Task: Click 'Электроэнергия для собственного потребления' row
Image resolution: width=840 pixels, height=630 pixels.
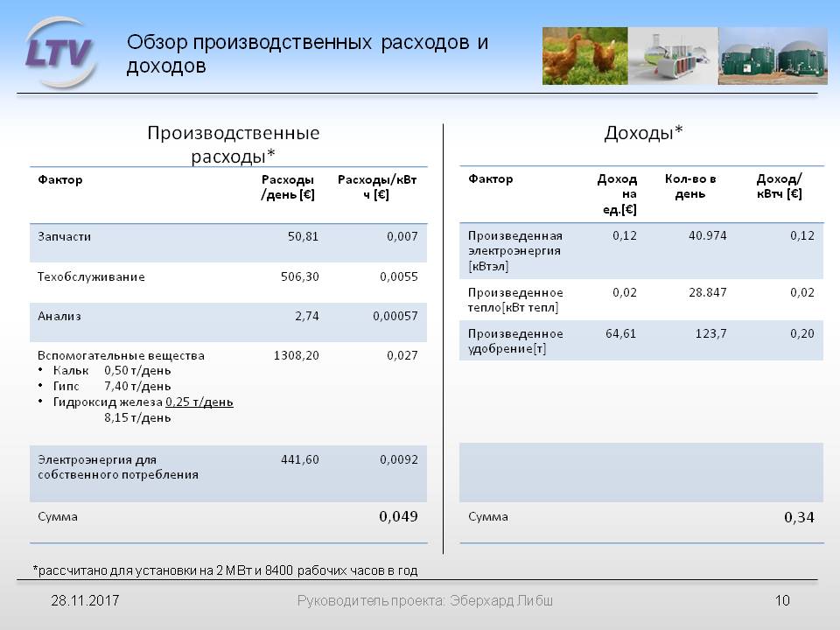Action: pos(118,466)
